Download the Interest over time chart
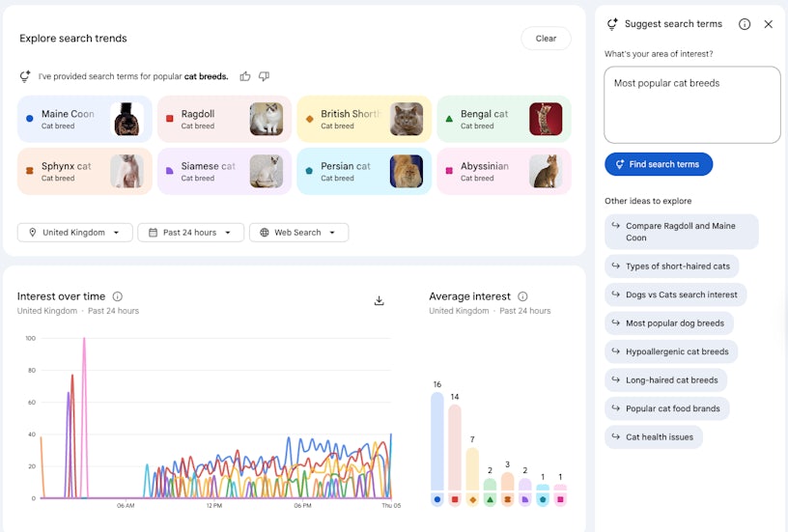788x532 pixels. coord(380,300)
